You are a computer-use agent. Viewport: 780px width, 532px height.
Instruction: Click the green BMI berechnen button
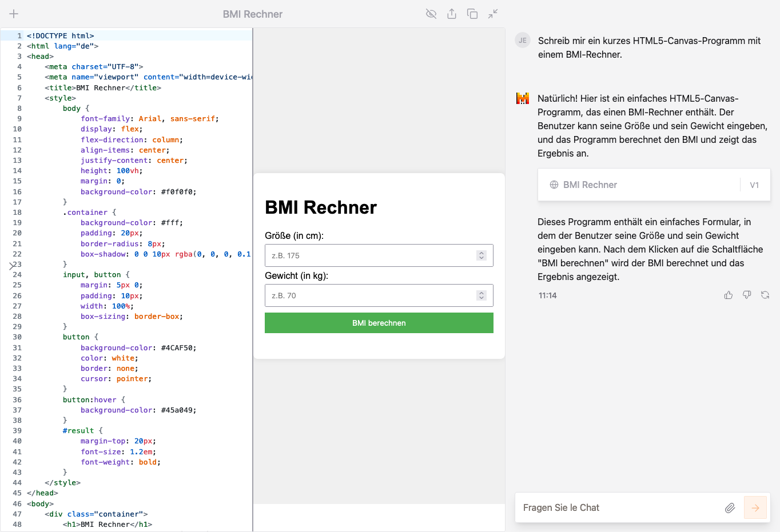(x=379, y=323)
